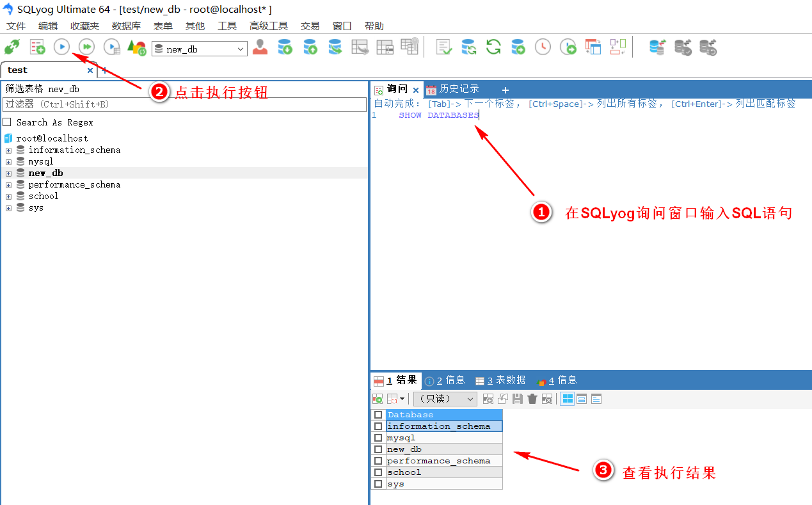Click the refresh sync circular arrows icon
The height and width of the screenshot is (505, 812).
coord(493,47)
